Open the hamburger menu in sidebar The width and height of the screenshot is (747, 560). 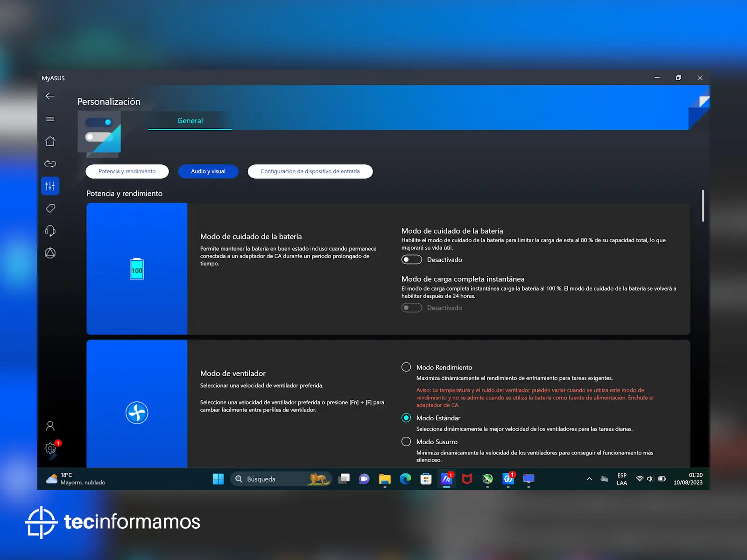[50, 119]
